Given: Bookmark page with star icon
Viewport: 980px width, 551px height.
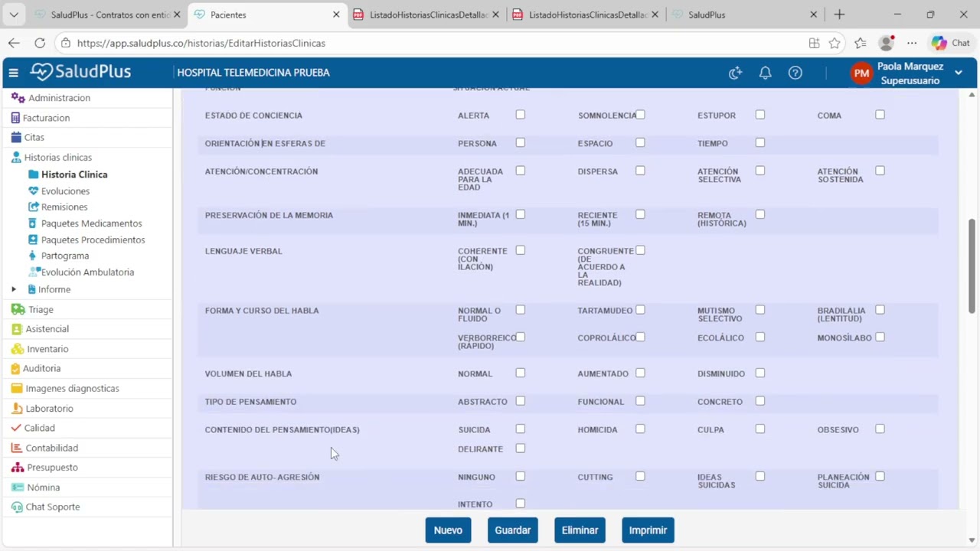Looking at the screenshot, I should click(835, 44).
